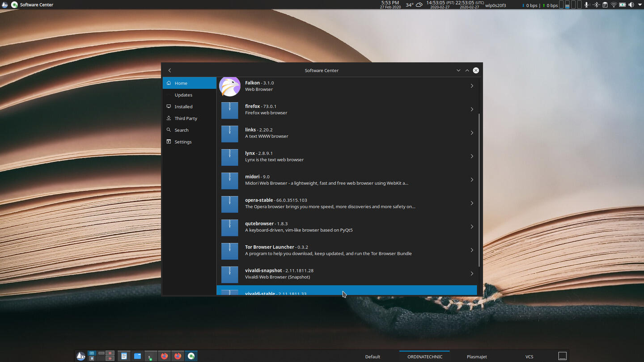
Task: Open details chevron for firefox
Action: 472,109
